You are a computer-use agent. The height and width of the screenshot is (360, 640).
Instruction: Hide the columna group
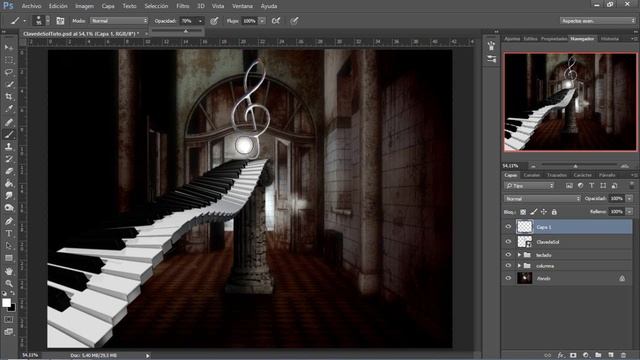(x=508, y=266)
